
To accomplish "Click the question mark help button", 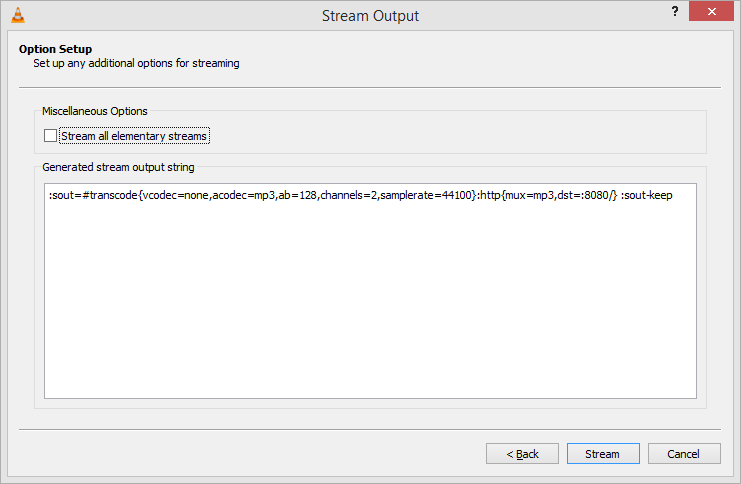I will [675, 13].
